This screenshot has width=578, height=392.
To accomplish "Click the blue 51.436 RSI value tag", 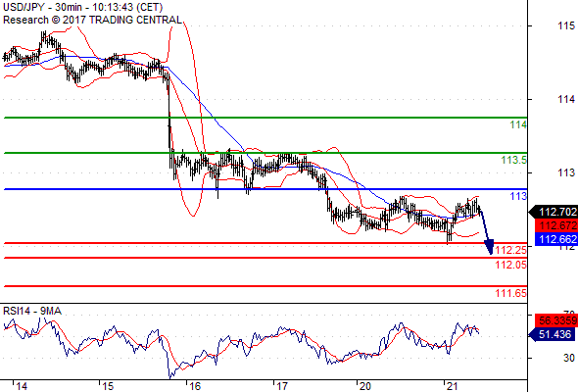I will pos(554,334).
